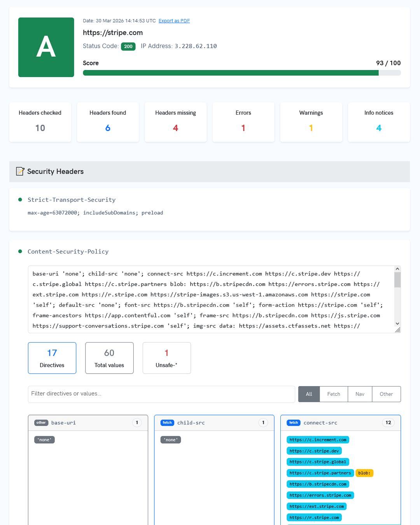Screen dimensions: 420x525
Task: Select the 17 Directives stat box
Action: pos(52,358)
